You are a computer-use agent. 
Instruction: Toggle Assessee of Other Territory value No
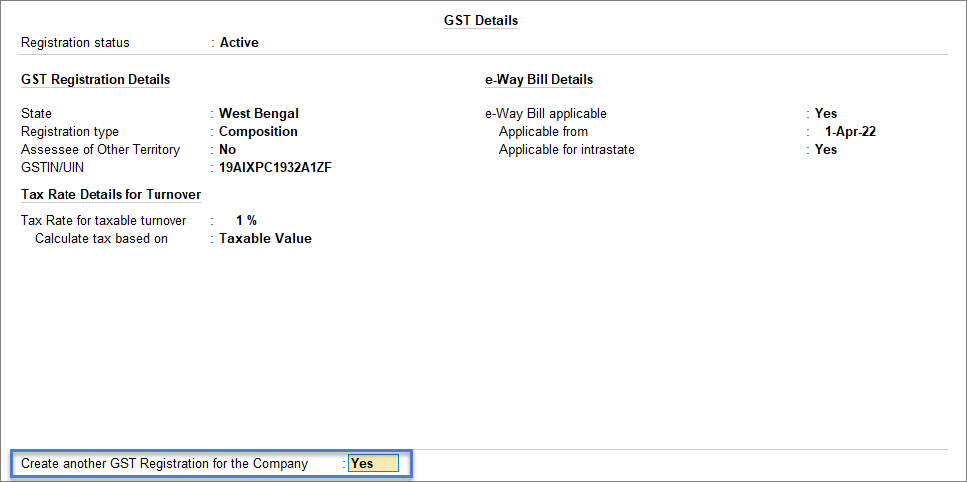[228, 149]
